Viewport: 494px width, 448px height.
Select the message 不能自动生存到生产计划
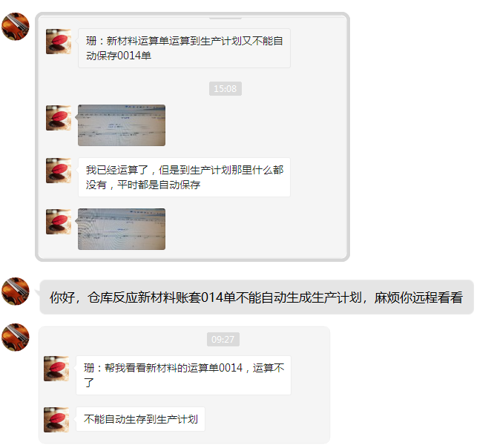(x=140, y=419)
